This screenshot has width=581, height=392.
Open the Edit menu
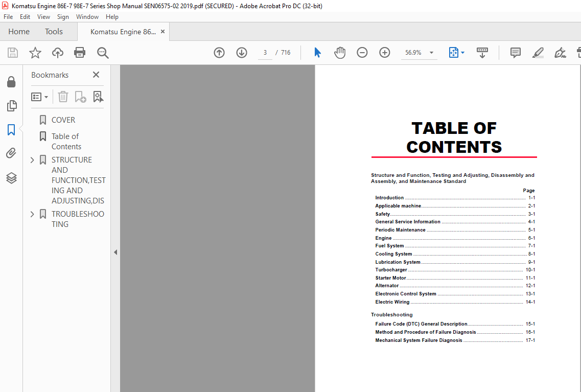point(25,17)
